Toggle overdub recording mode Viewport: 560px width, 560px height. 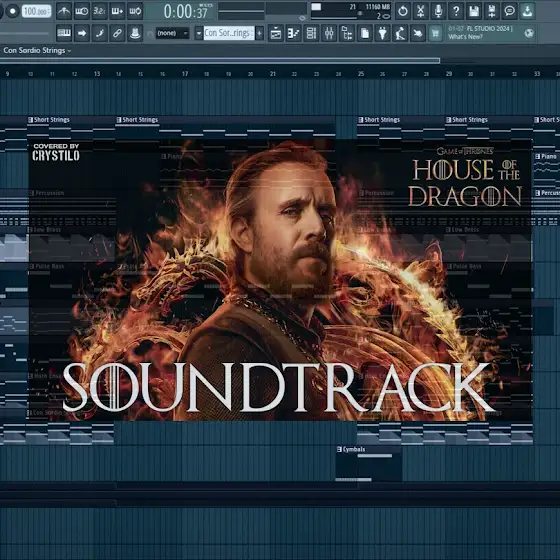118,11
